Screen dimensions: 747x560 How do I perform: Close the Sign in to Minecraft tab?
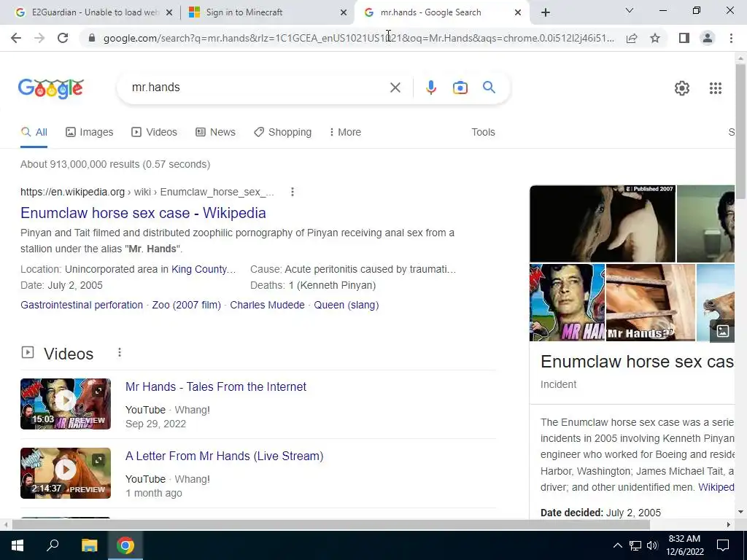pyautogui.click(x=344, y=12)
